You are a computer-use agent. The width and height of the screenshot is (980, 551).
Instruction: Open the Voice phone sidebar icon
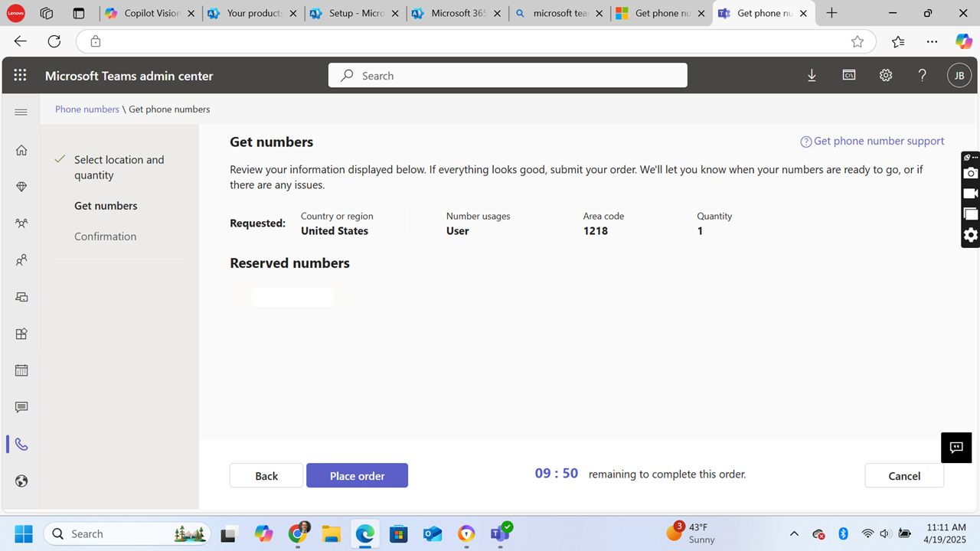(21, 444)
